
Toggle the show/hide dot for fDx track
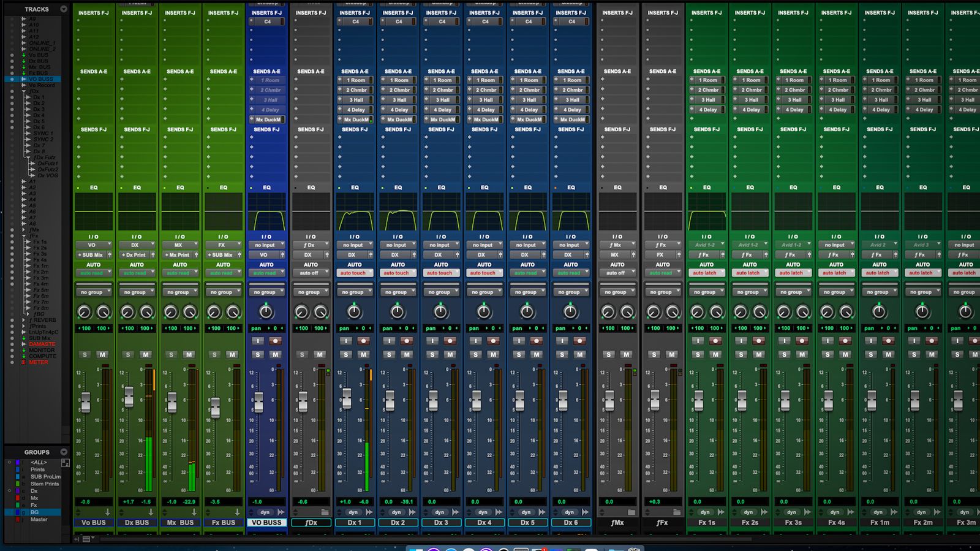click(x=12, y=91)
